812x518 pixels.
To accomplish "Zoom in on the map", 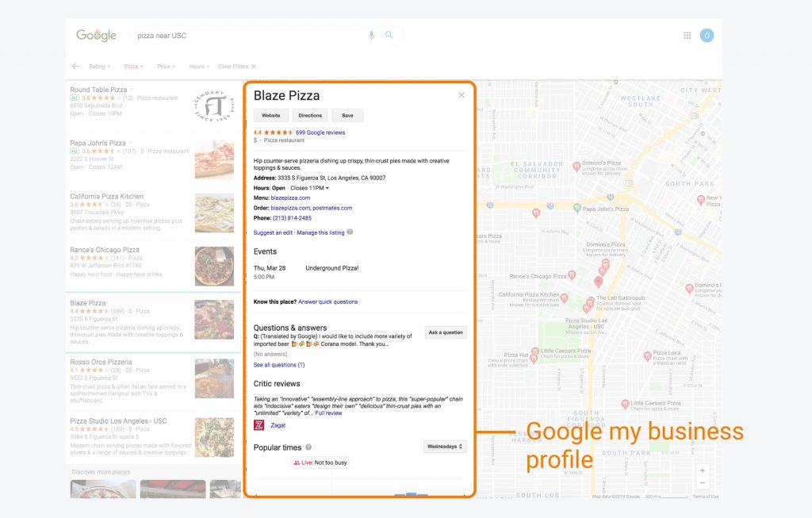I will 703,470.
